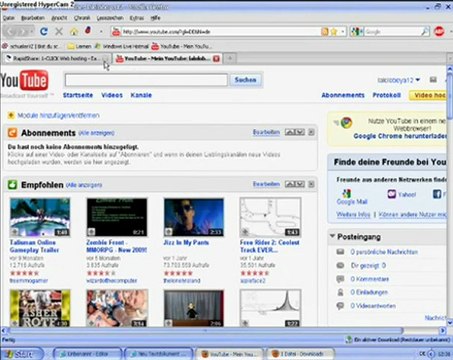Open the search engine selector dropdown
453x360 pixels.
(357, 32)
